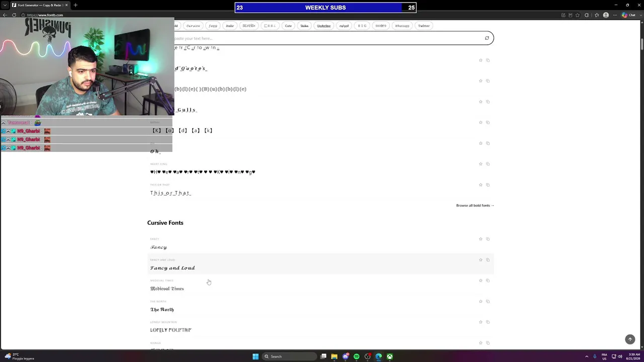This screenshot has height=362, width=644.
Task: Open the browser profile avatar
Action: tap(606, 15)
